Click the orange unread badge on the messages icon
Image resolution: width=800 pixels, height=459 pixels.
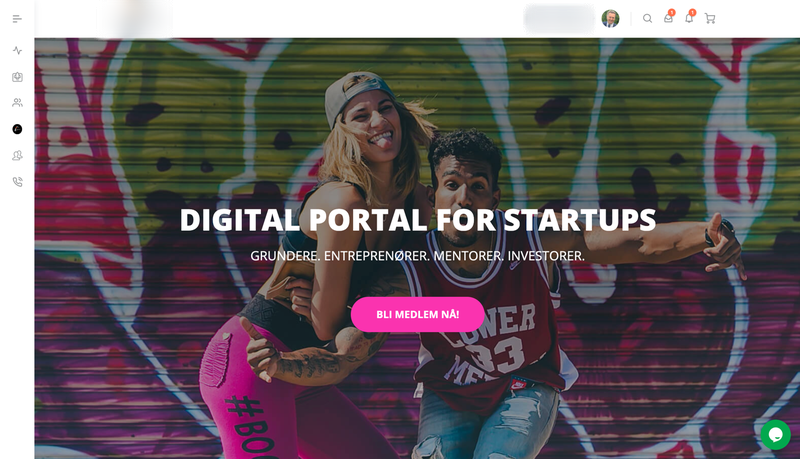(672, 13)
